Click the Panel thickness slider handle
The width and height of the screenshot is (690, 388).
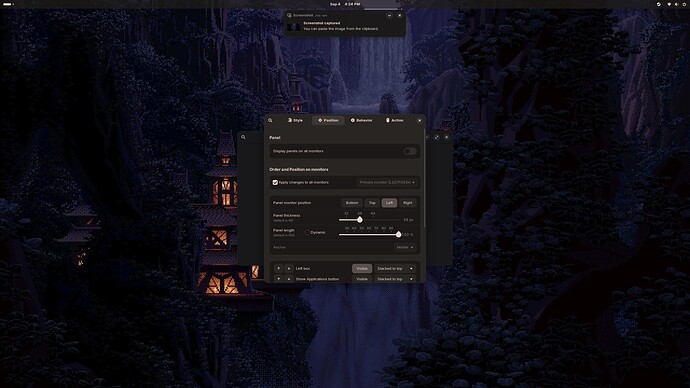(x=360, y=220)
